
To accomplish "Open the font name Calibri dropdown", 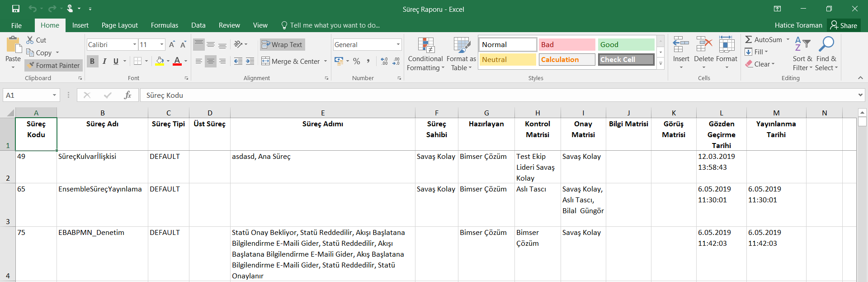I will [135, 44].
